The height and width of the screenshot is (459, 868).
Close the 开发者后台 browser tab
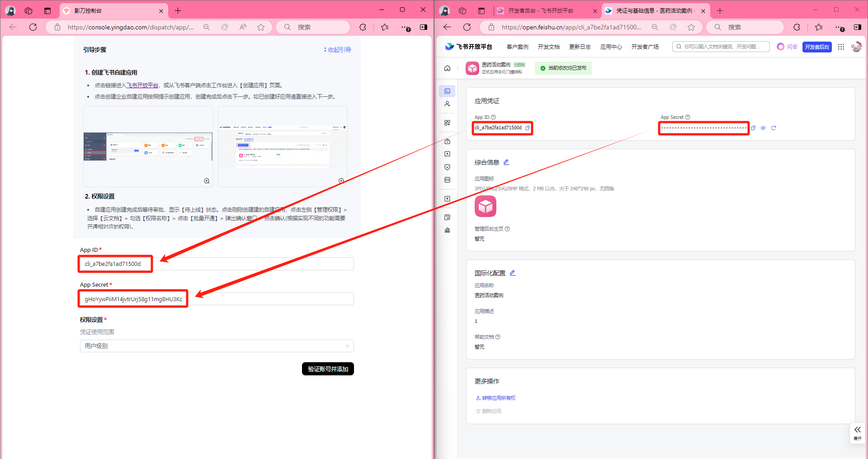(594, 11)
